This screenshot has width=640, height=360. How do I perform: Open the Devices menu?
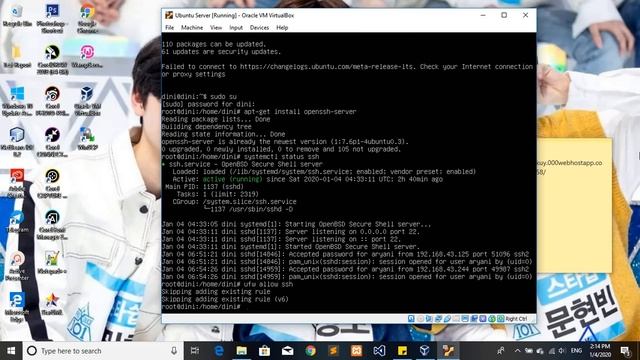[259, 28]
